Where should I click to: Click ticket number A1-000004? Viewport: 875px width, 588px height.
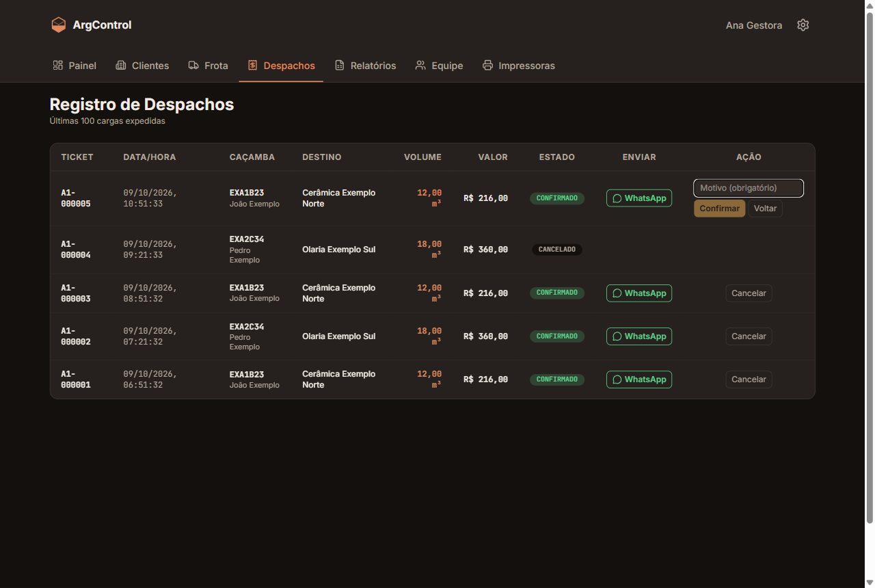point(76,250)
